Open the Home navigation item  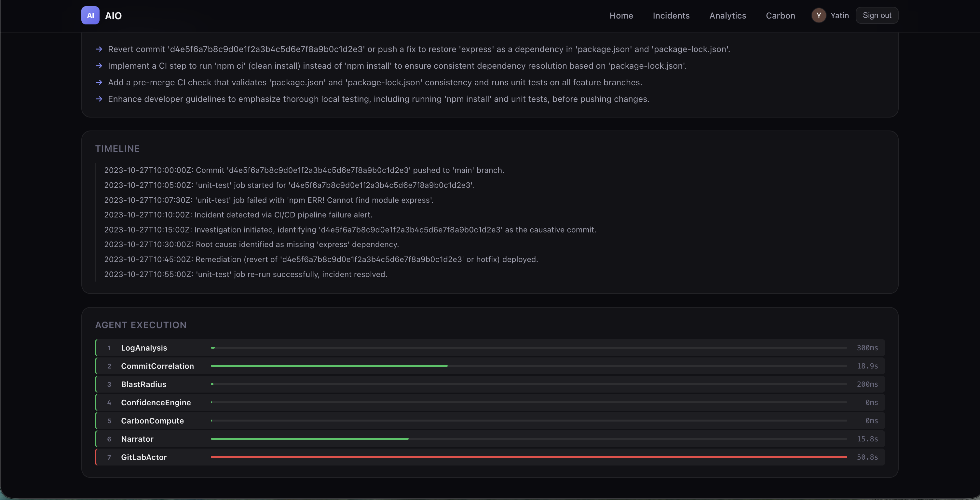coord(621,16)
